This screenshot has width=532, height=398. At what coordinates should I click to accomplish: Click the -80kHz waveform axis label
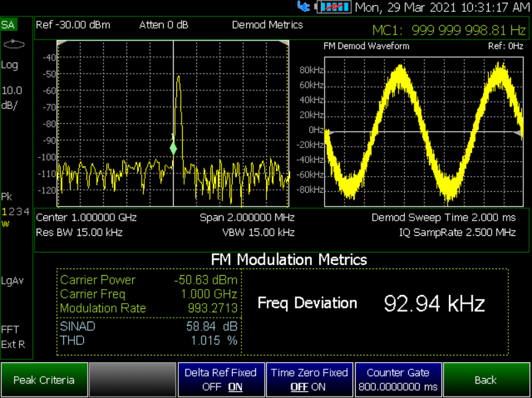point(311,189)
